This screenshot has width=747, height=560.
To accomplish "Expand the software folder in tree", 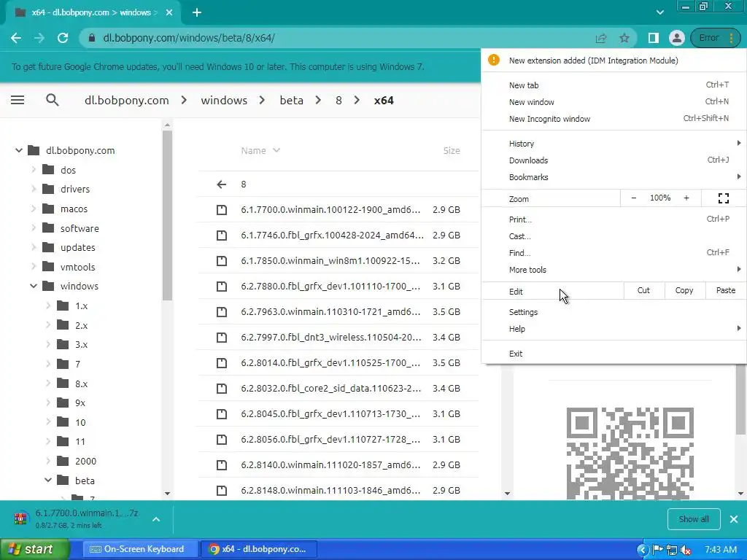I will [34, 228].
